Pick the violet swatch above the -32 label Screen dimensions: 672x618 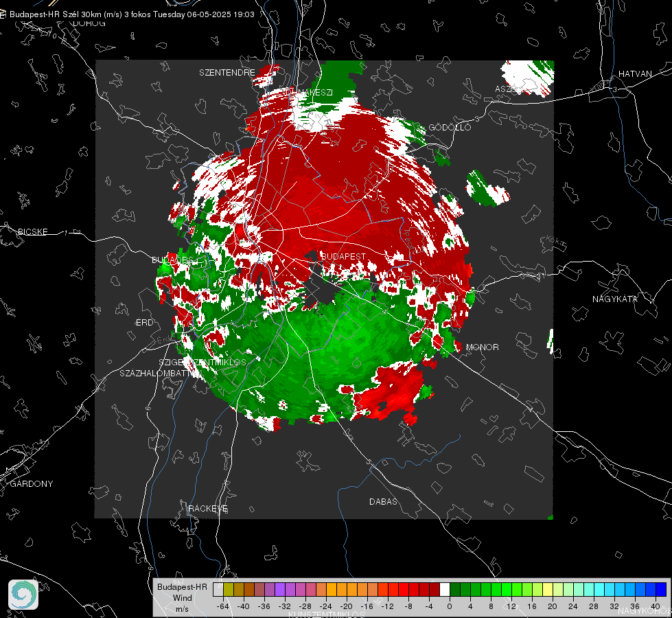tap(280, 590)
